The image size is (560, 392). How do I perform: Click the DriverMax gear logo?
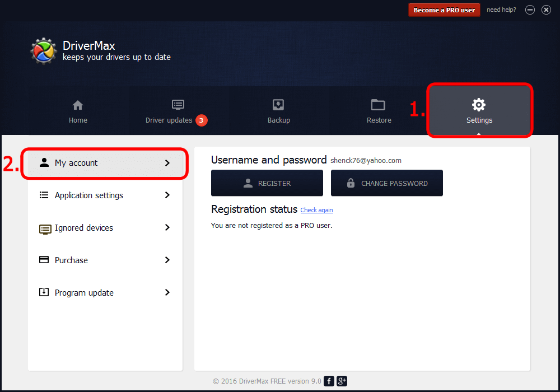coord(44,51)
